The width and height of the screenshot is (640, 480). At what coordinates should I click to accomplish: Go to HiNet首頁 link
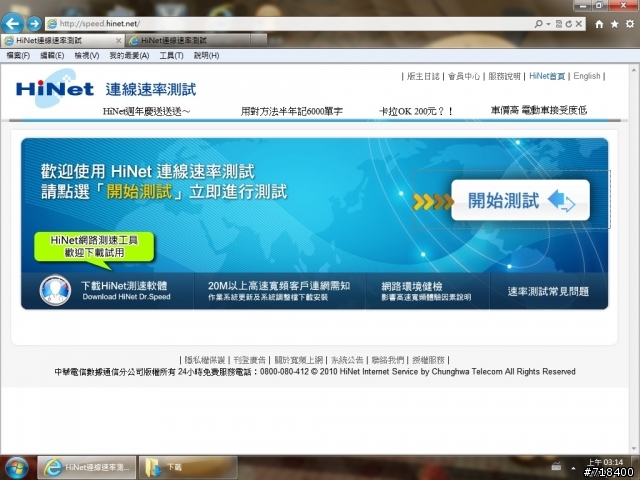click(x=547, y=76)
